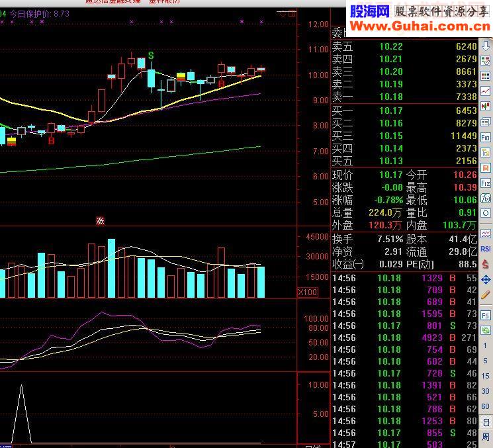Switch to the 5-minute period
Screen dimensions: 493x448
tap(485, 361)
